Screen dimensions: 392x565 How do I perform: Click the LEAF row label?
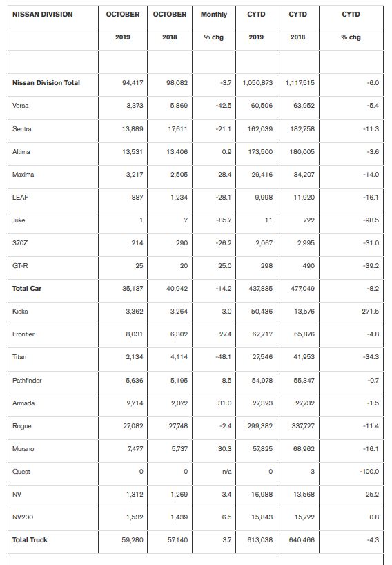click(x=20, y=197)
